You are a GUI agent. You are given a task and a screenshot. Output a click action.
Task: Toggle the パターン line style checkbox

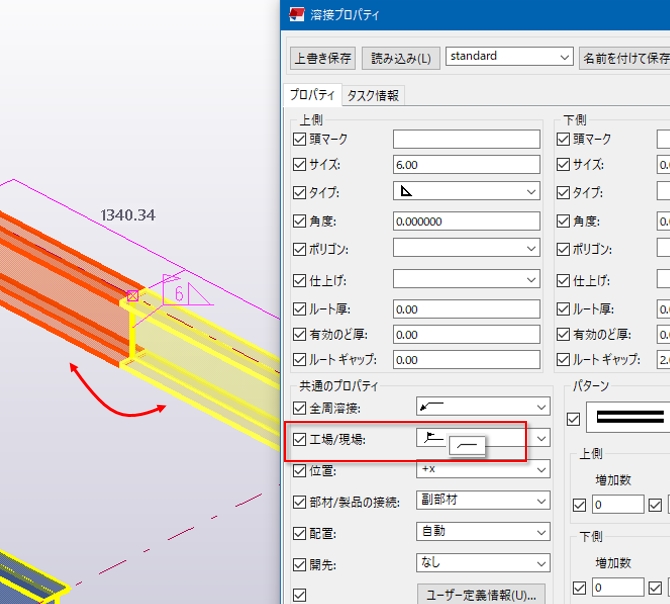(x=573, y=419)
